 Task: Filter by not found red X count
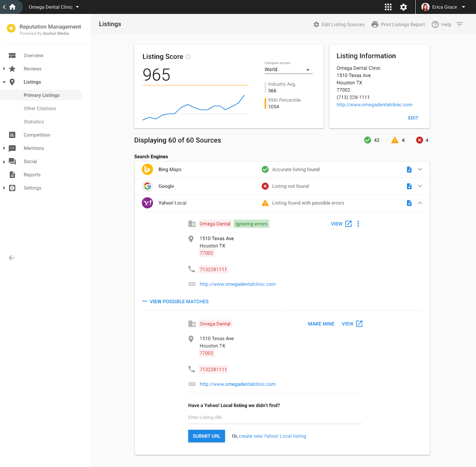coord(422,140)
